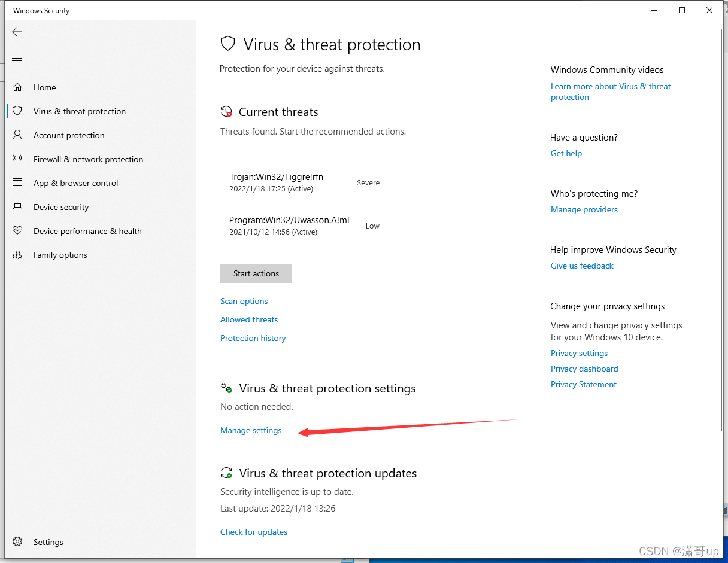Click the Family options people icon
Image resolution: width=728 pixels, height=563 pixels.
[x=17, y=255]
